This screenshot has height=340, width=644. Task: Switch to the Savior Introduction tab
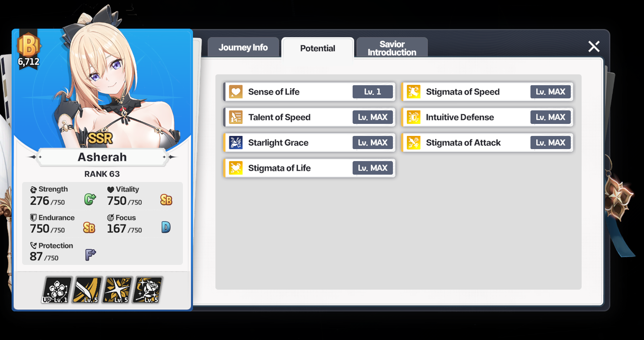(x=392, y=48)
